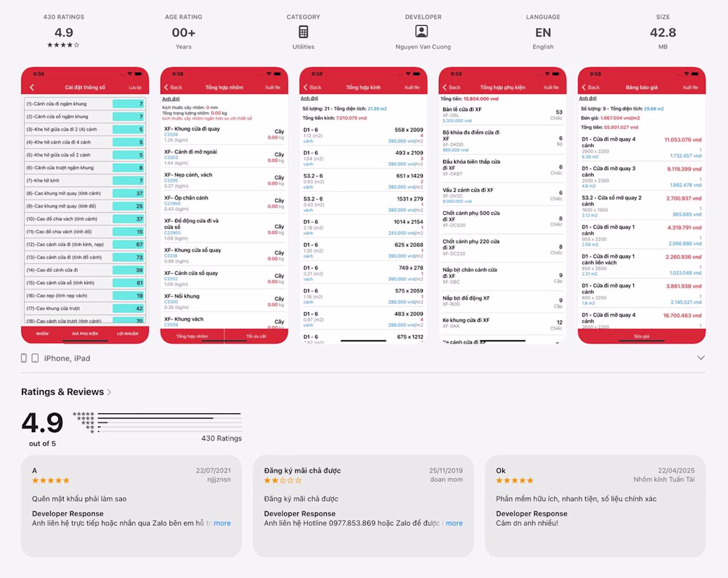Click the star rating under title 'A'
This screenshot has width=728, height=578.
(50, 481)
